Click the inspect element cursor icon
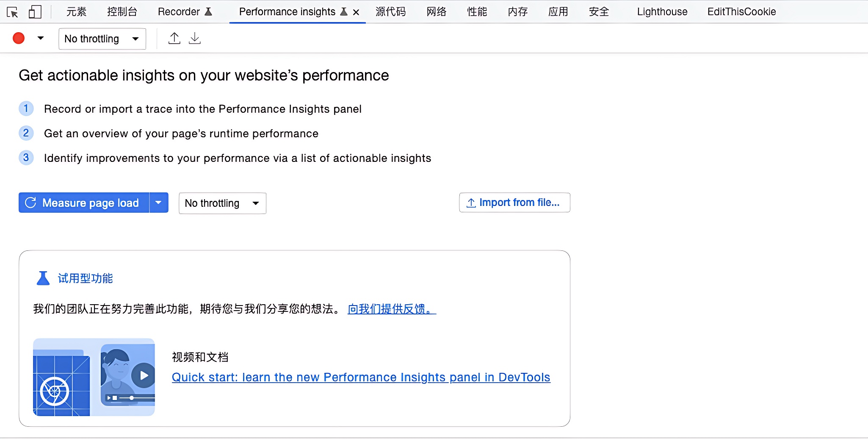The height and width of the screenshot is (439, 868). click(x=13, y=12)
